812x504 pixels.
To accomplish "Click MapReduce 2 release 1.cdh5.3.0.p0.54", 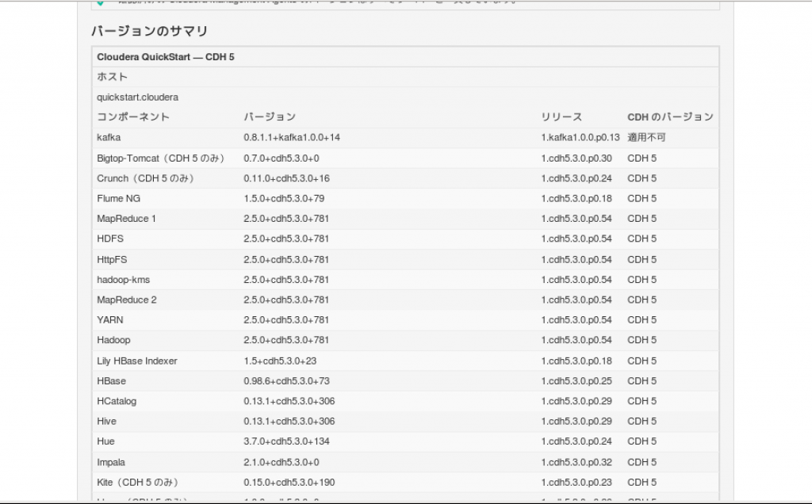I will pos(577,300).
